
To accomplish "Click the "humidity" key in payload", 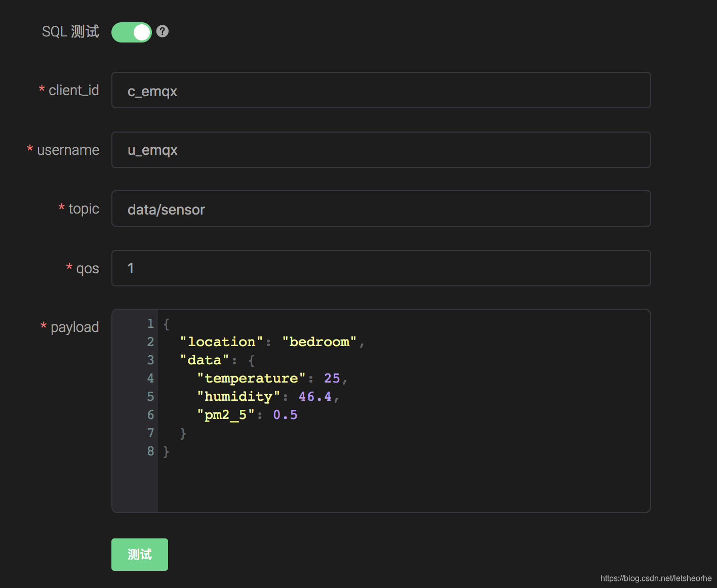I will pyautogui.click(x=239, y=397).
